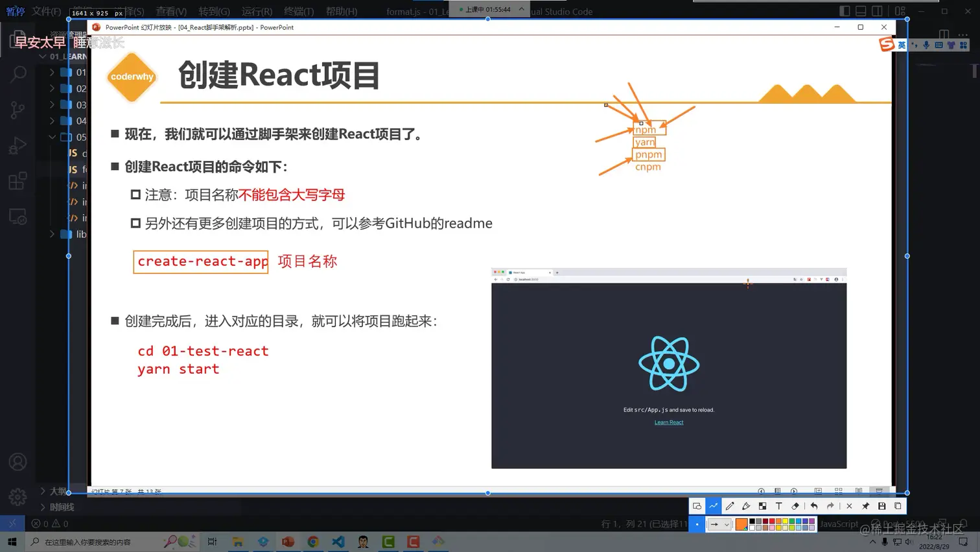Open the VS Code Manage gear menu
980x552 pixels.
pyautogui.click(x=18, y=497)
